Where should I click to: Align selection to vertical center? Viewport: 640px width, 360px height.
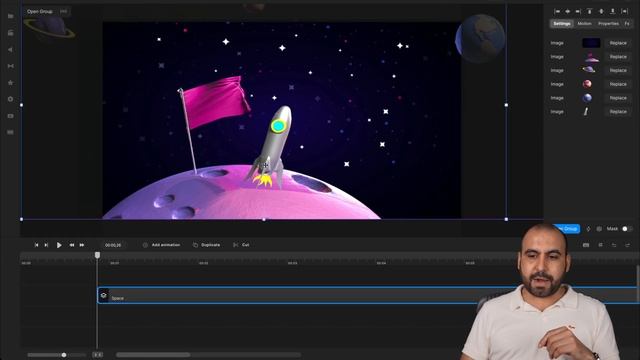tap(601, 11)
